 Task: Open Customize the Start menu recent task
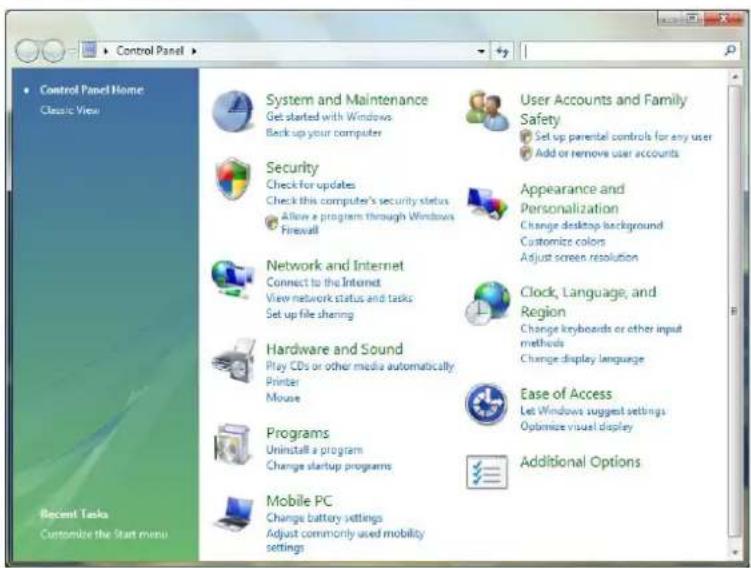point(104,534)
